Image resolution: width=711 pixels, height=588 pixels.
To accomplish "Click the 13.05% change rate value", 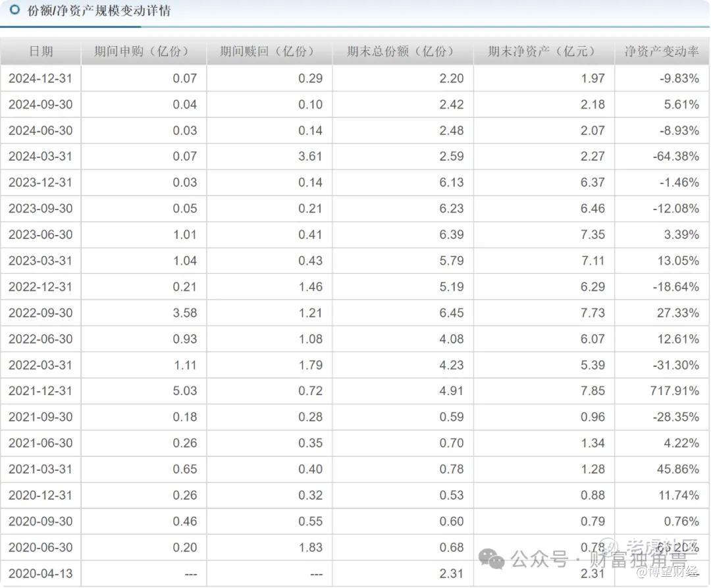I will [678, 261].
